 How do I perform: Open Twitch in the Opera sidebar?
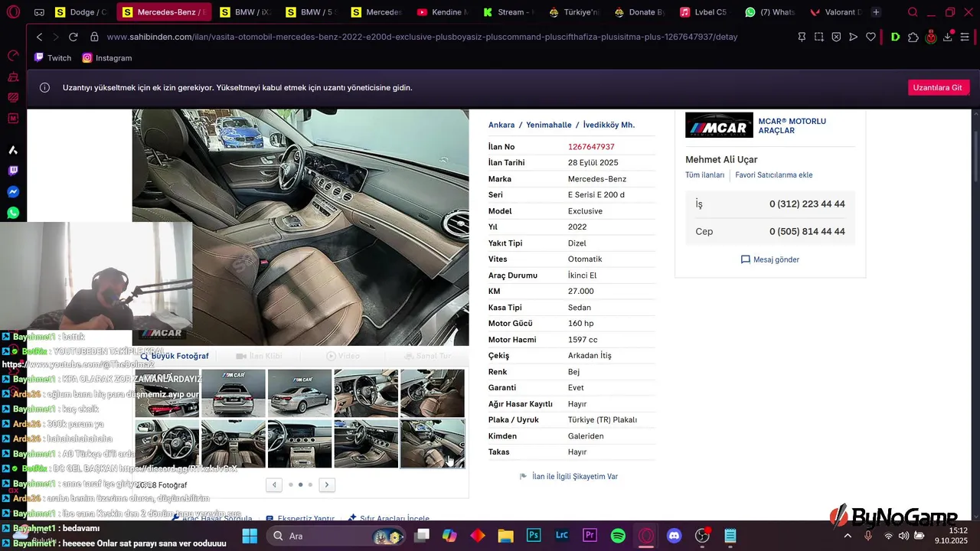click(13, 171)
